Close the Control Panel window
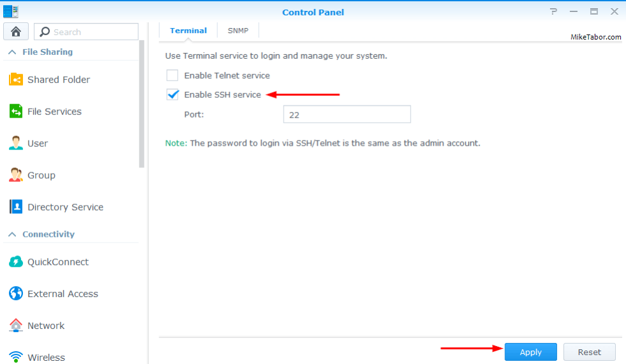This screenshot has width=626, height=364. click(615, 11)
